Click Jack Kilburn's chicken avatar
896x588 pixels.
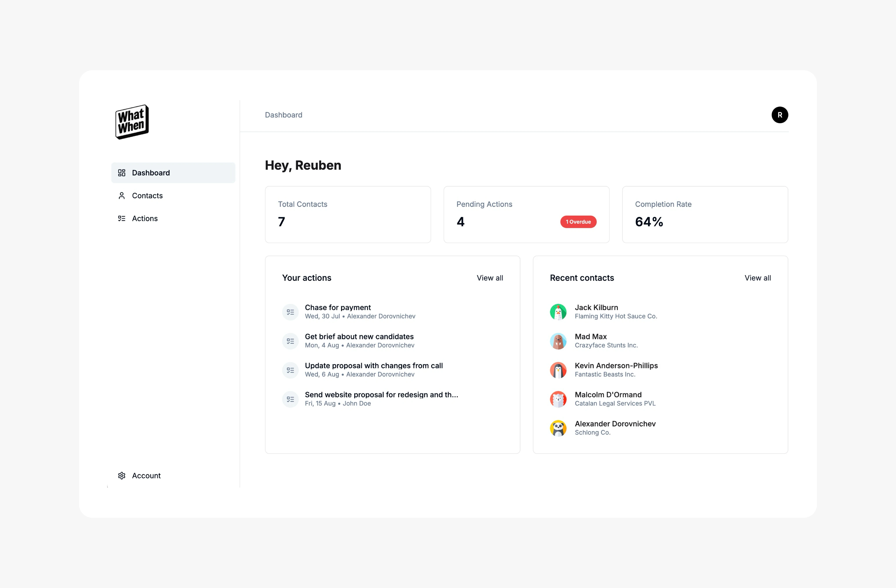(x=558, y=312)
